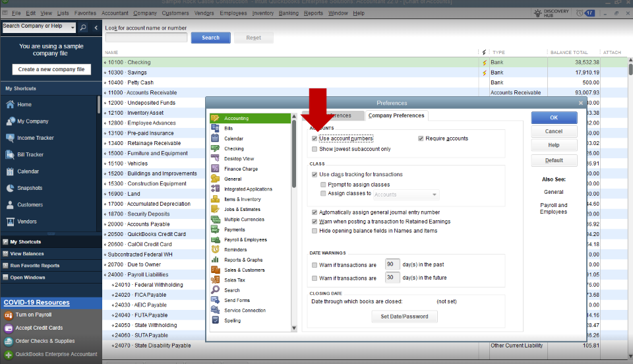The height and width of the screenshot is (364, 633).
Task: Open Search preferences icon in list
Action: [x=215, y=289]
